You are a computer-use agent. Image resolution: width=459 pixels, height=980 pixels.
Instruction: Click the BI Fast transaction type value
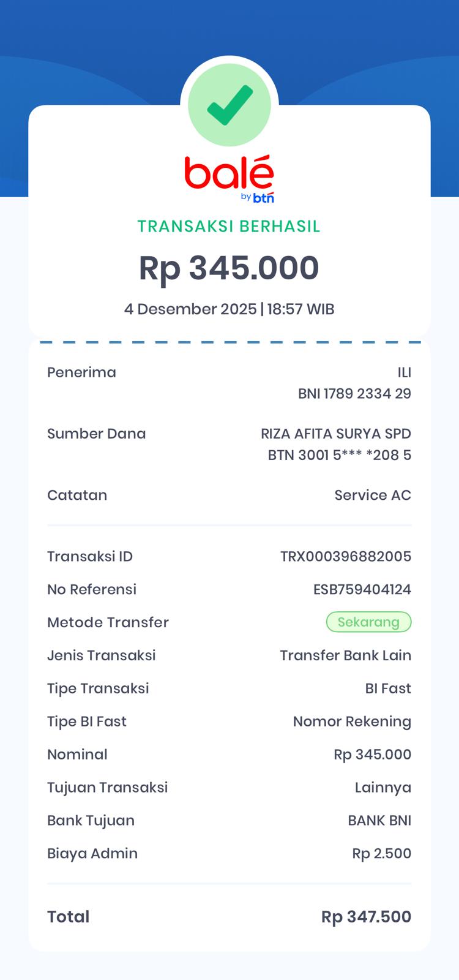click(388, 688)
